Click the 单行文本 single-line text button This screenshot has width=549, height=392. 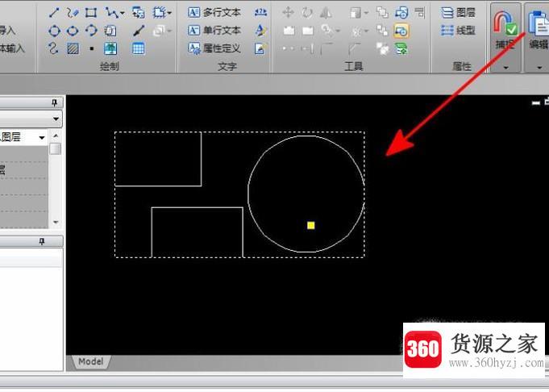coord(214,31)
